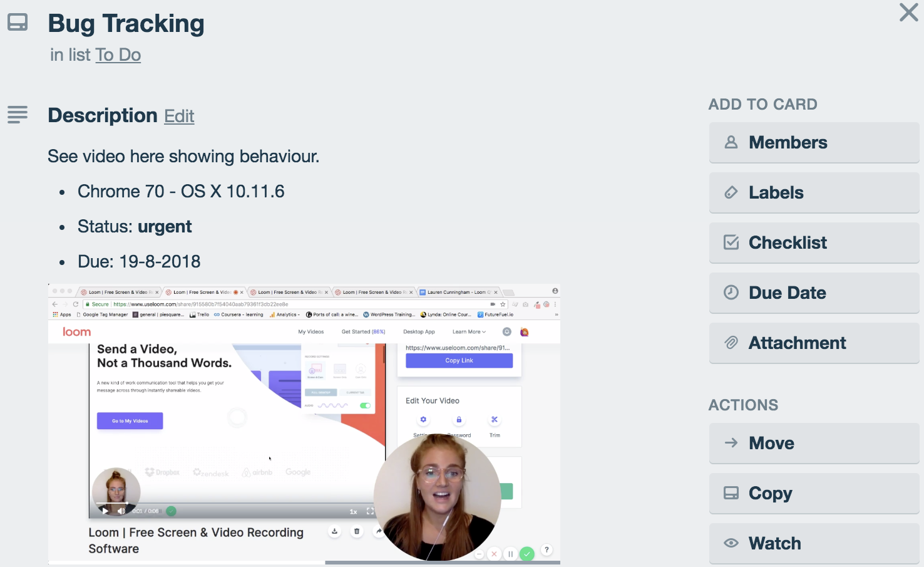The image size is (924, 567).
Task: Click the text "See video here showing behaviour."
Action: click(x=183, y=157)
